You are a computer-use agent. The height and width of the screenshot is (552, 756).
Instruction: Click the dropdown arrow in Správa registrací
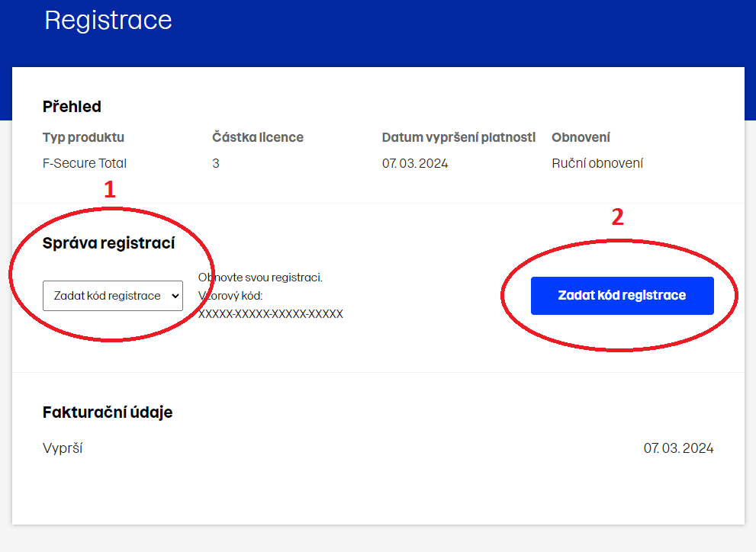(x=175, y=296)
